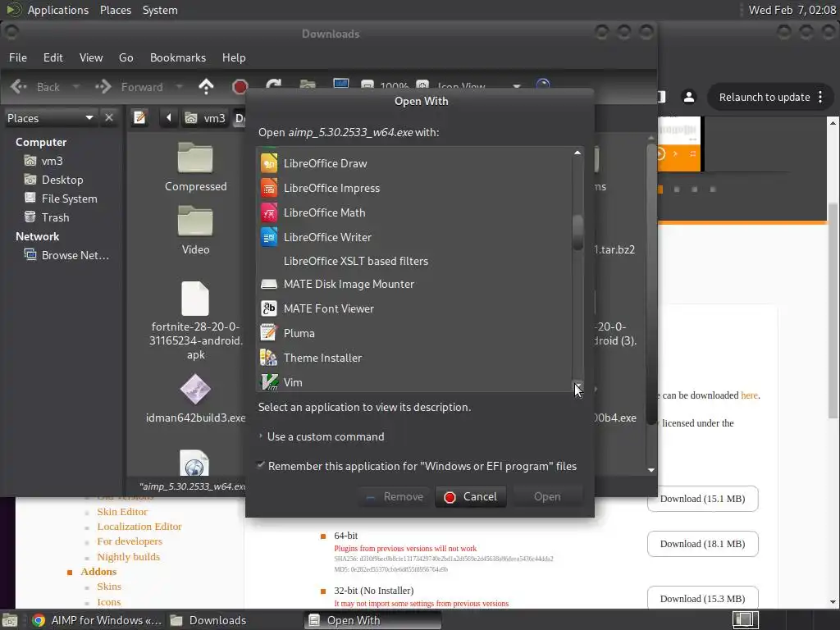
Task: Select vm3 in the Places sidebar
Action: tap(52, 161)
